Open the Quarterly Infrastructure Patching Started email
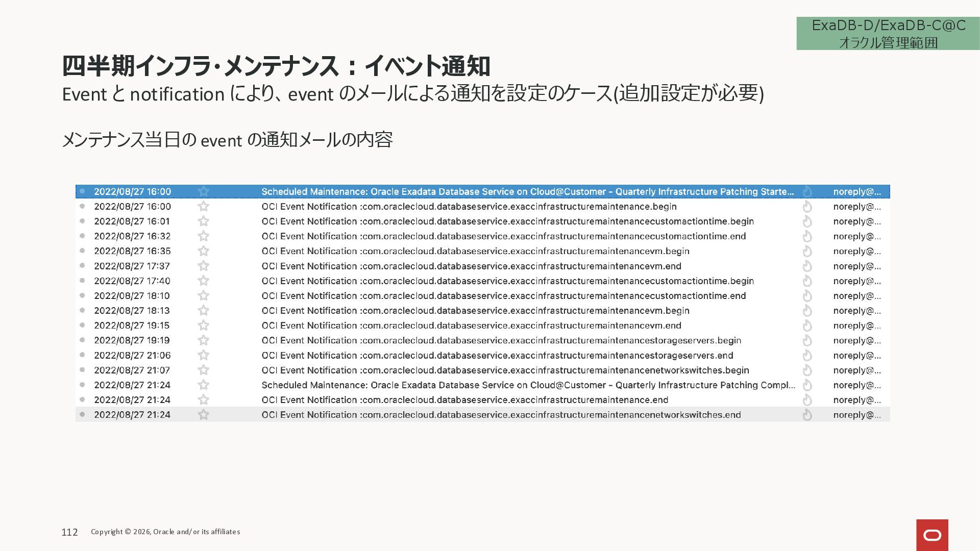The image size is (980, 551). pos(527,192)
